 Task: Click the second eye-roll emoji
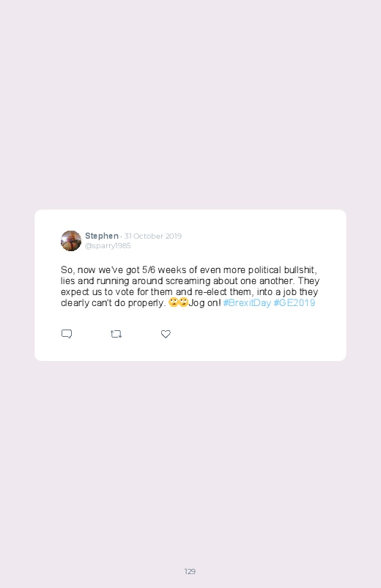(183, 302)
